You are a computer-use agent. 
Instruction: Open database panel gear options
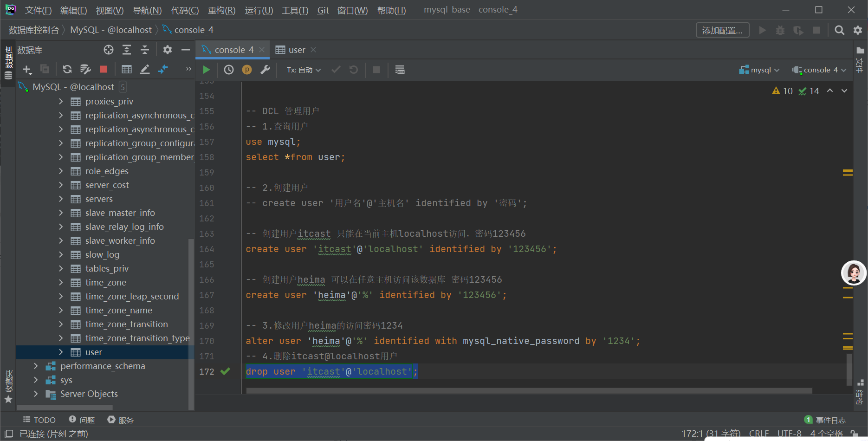168,50
